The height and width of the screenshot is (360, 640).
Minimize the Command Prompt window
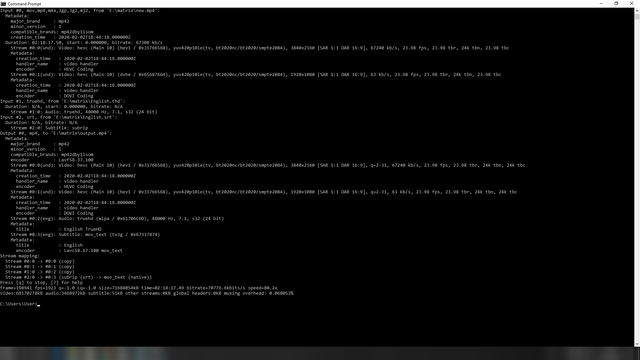[x=601, y=3]
